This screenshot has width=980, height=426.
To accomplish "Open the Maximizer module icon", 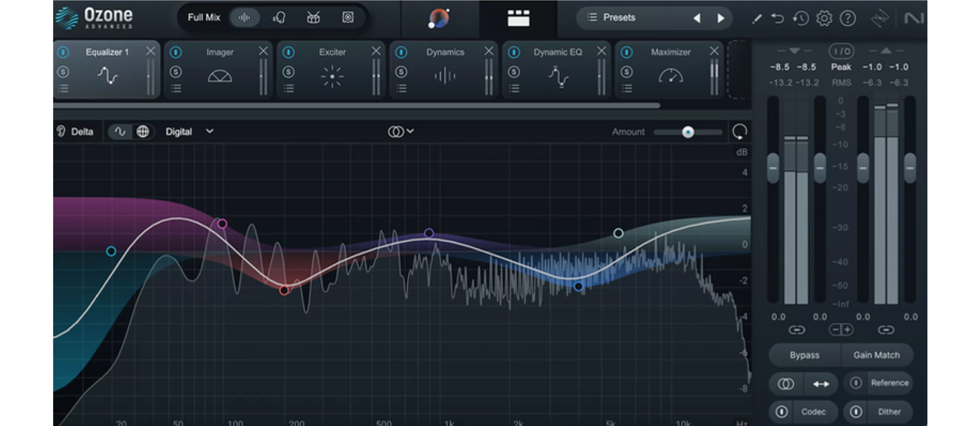I will coord(670,76).
